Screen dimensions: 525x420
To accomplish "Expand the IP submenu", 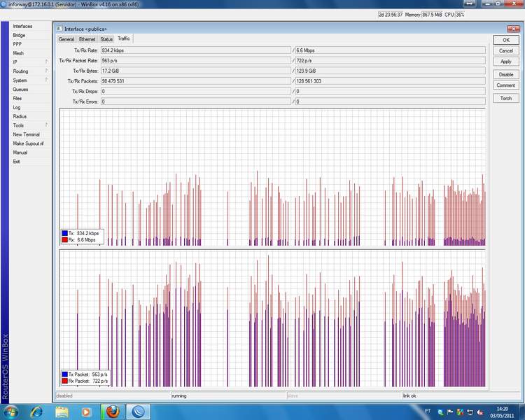I will pos(29,62).
